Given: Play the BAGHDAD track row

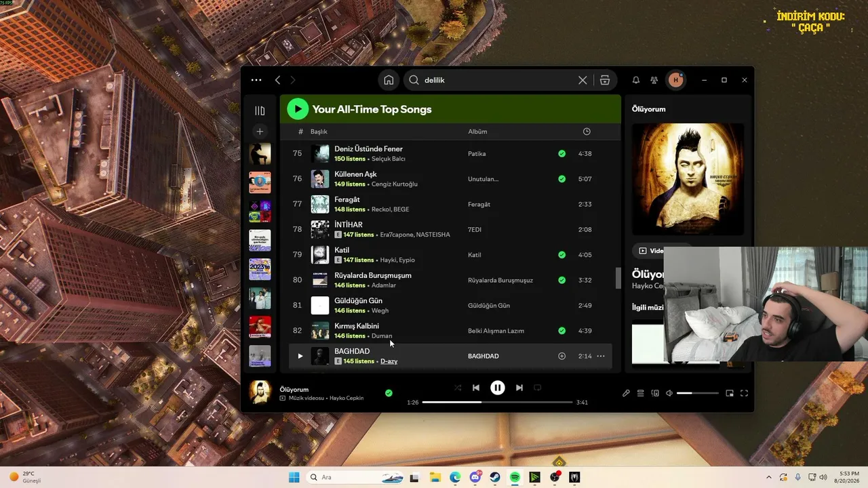Looking at the screenshot, I should 300,356.
